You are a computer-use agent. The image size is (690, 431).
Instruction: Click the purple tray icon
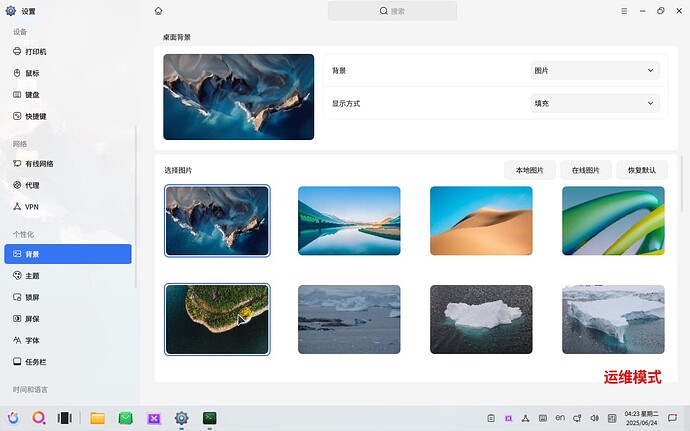click(508, 418)
